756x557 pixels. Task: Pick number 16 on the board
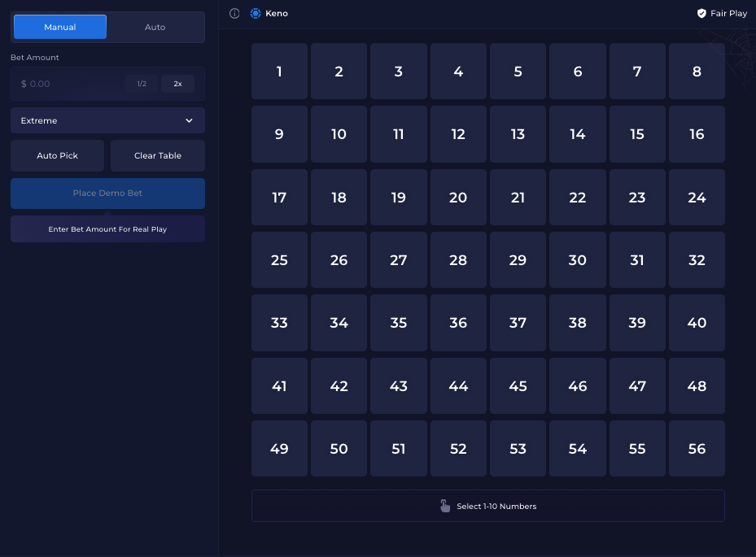[x=697, y=134]
